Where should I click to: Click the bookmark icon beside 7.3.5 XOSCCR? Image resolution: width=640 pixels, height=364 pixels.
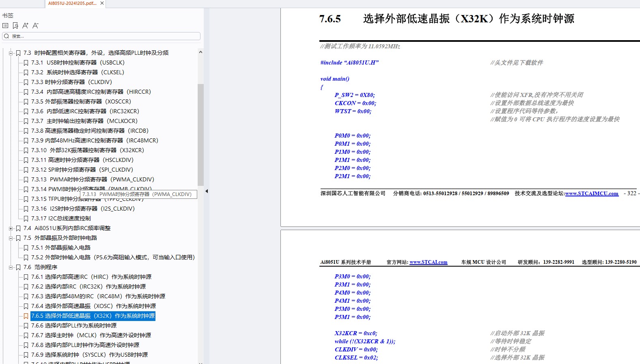tap(26, 102)
